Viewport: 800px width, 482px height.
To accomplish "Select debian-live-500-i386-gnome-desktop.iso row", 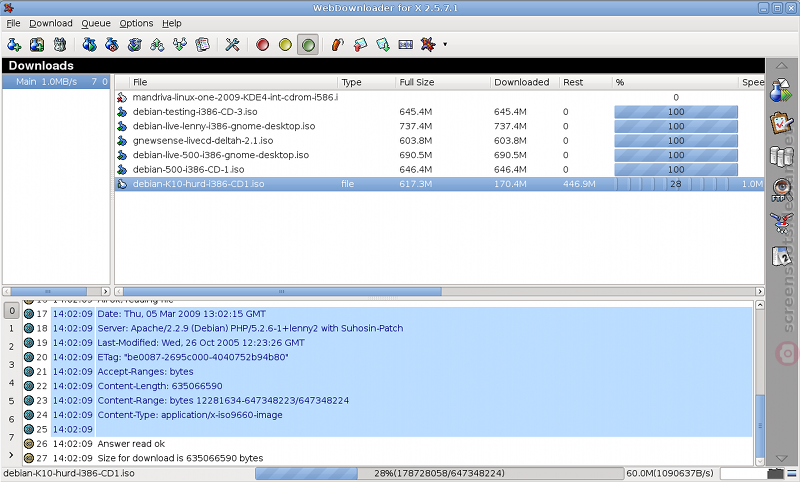I will 439,155.
